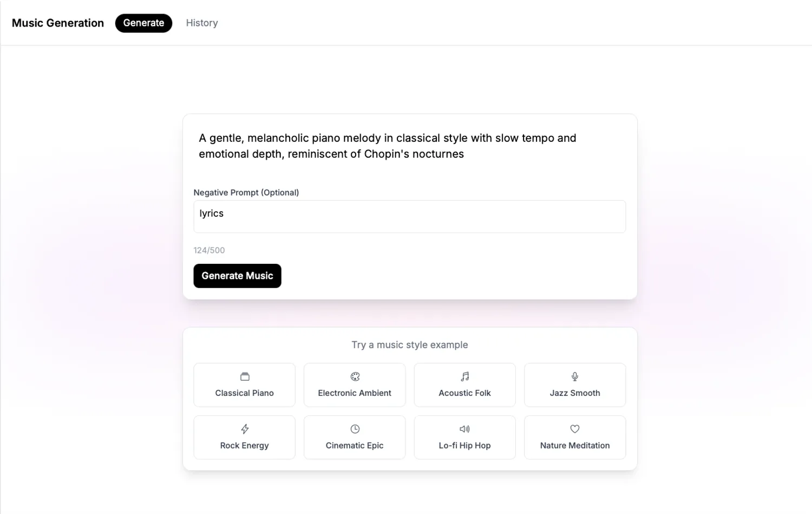Image resolution: width=812 pixels, height=514 pixels.
Task: Try the Jazz Smooth style label
Action: (x=575, y=393)
